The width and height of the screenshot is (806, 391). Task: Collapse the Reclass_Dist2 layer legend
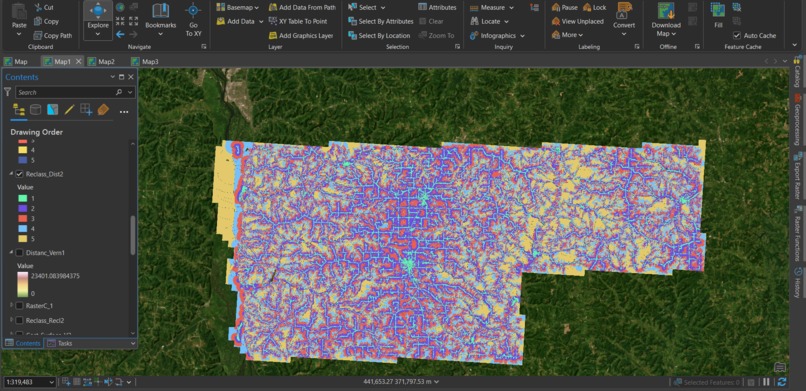(x=11, y=174)
